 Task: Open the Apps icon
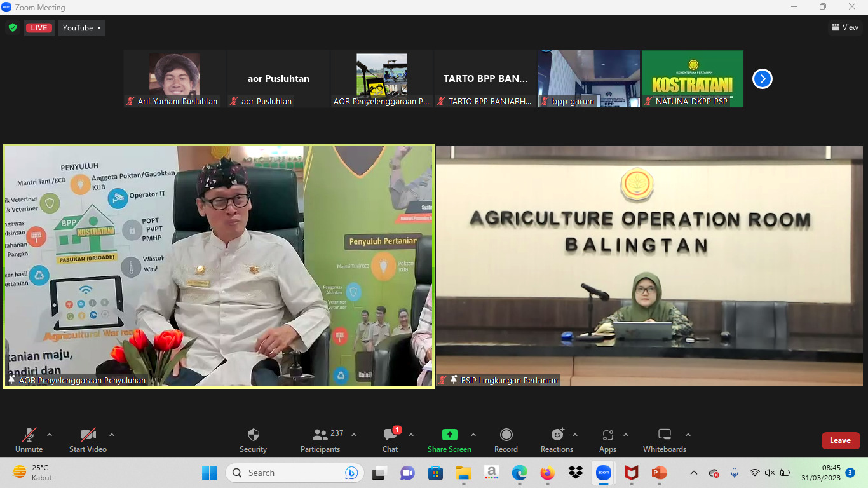[x=607, y=435]
